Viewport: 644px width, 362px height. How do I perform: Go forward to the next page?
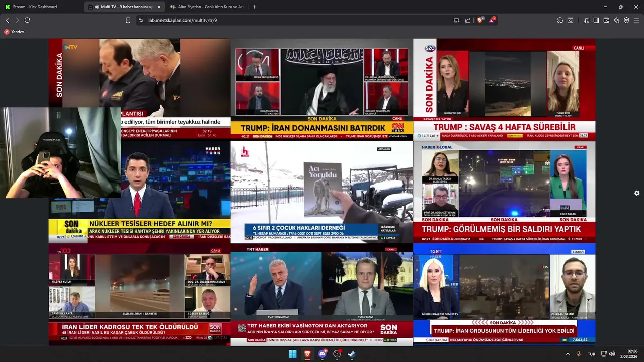tap(17, 20)
